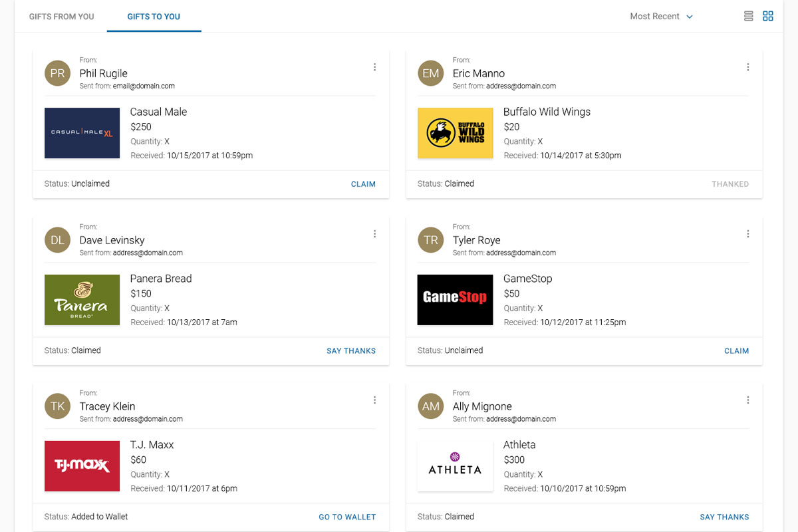This screenshot has height=532, width=798.
Task: Click the Buffalo Wild Wings brand title
Action: click(x=547, y=112)
